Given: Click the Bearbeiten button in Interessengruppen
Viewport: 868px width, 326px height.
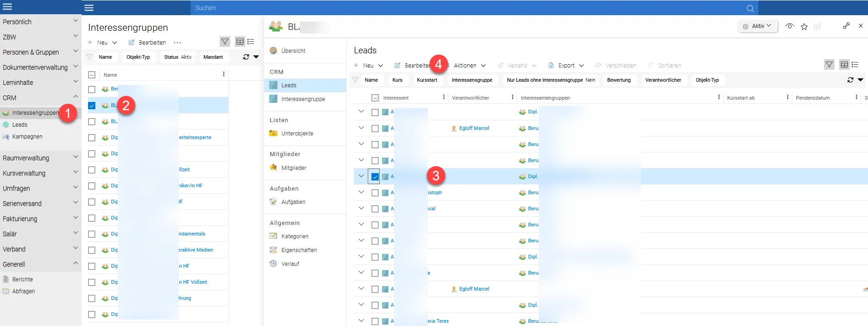Looking at the screenshot, I should pyautogui.click(x=147, y=42).
